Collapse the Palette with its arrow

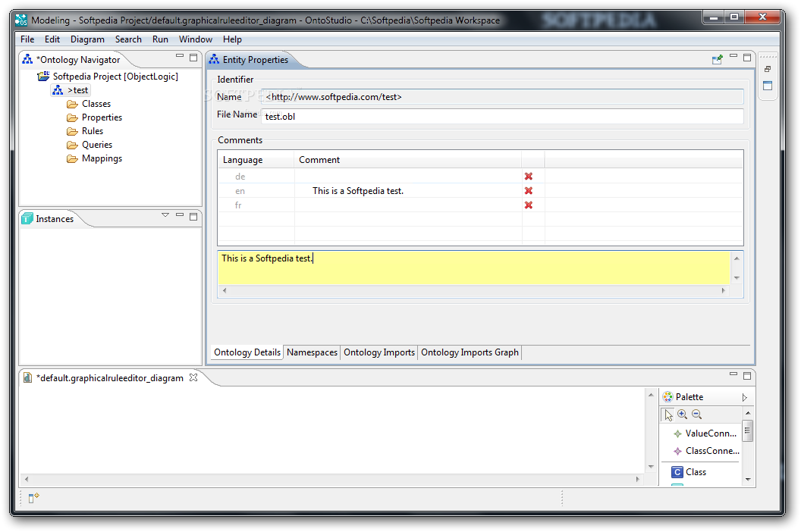(744, 397)
